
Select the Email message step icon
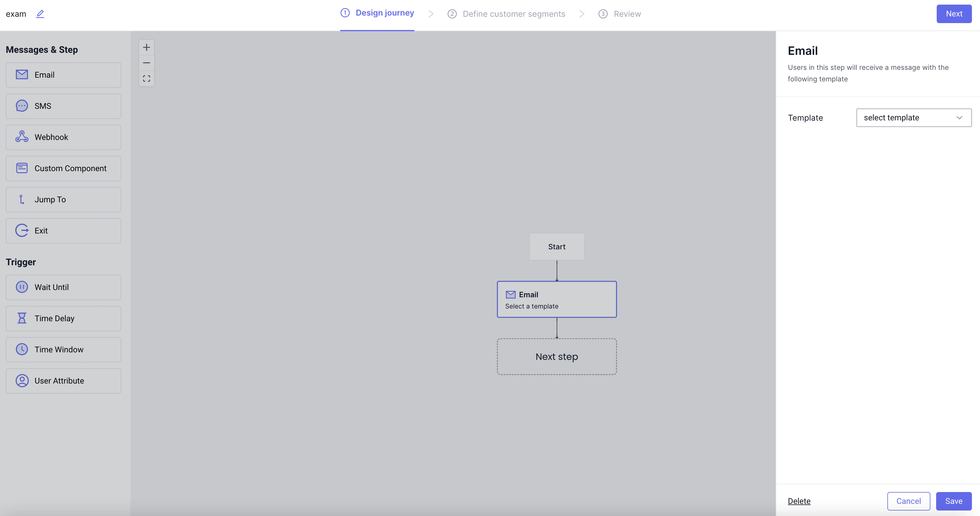pyautogui.click(x=63, y=74)
